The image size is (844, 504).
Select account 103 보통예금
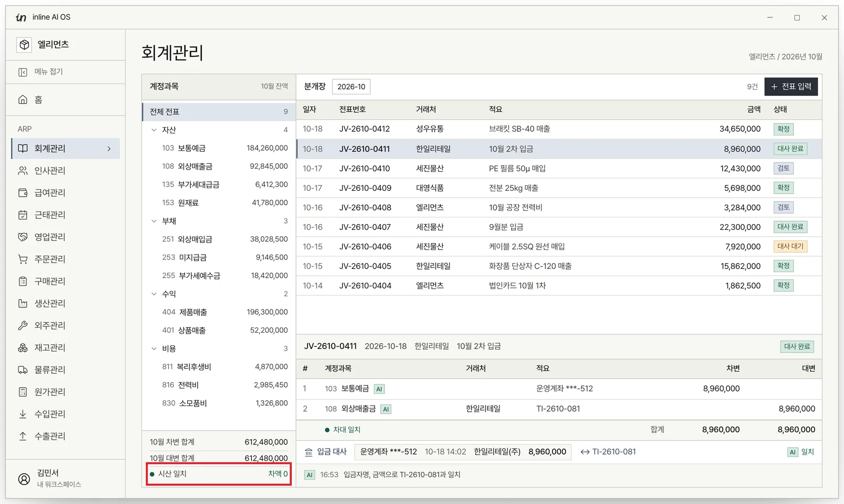coord(218,148)
